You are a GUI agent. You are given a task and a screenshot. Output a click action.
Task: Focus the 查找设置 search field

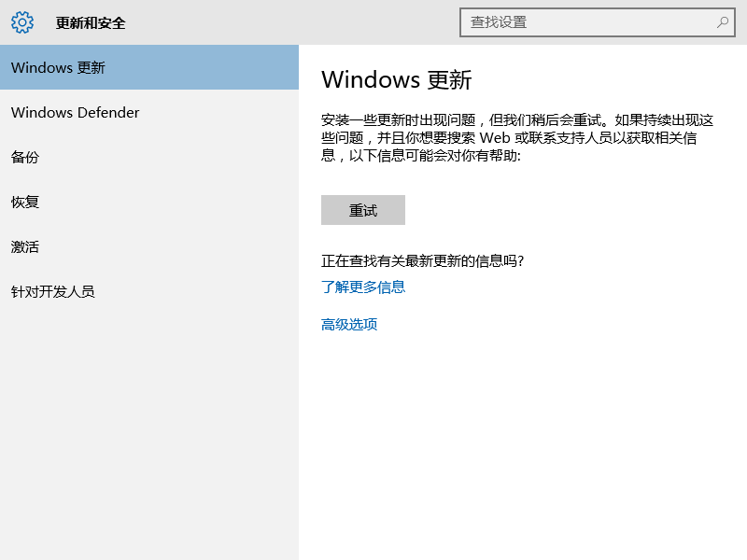click(598, 21)
